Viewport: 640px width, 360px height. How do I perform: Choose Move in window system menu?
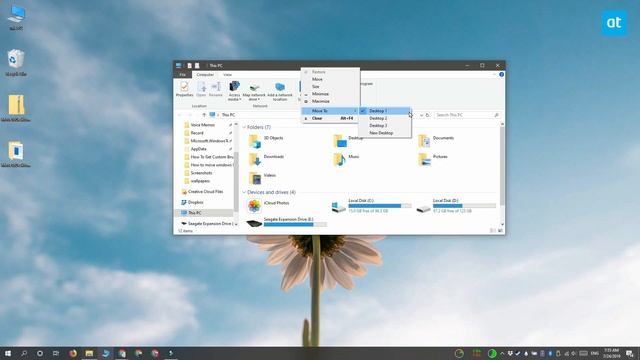330,79
